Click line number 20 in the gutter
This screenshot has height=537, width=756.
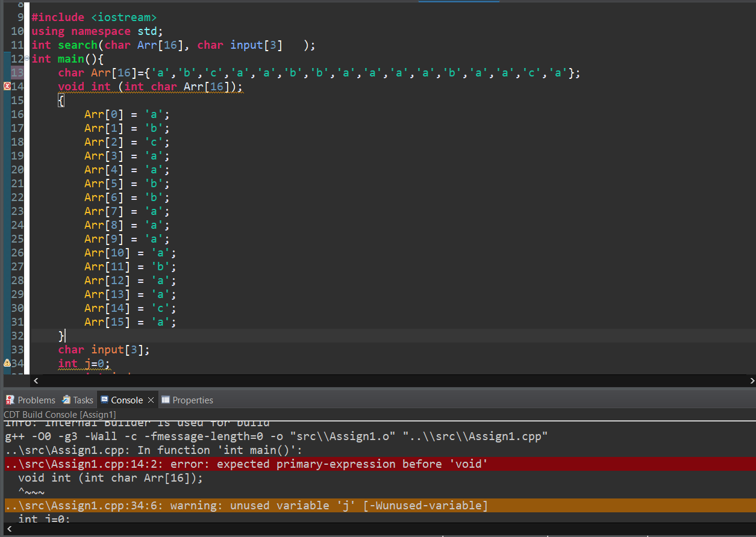(x=17, y=170)
